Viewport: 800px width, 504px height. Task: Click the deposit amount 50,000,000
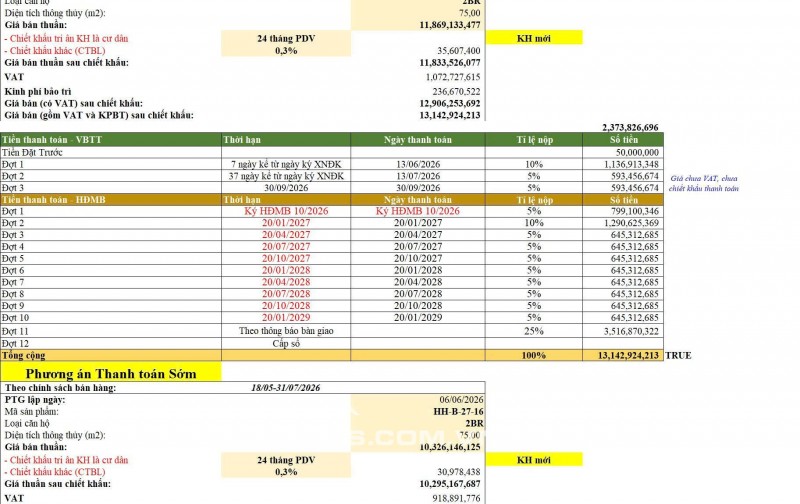click(637, 153)
